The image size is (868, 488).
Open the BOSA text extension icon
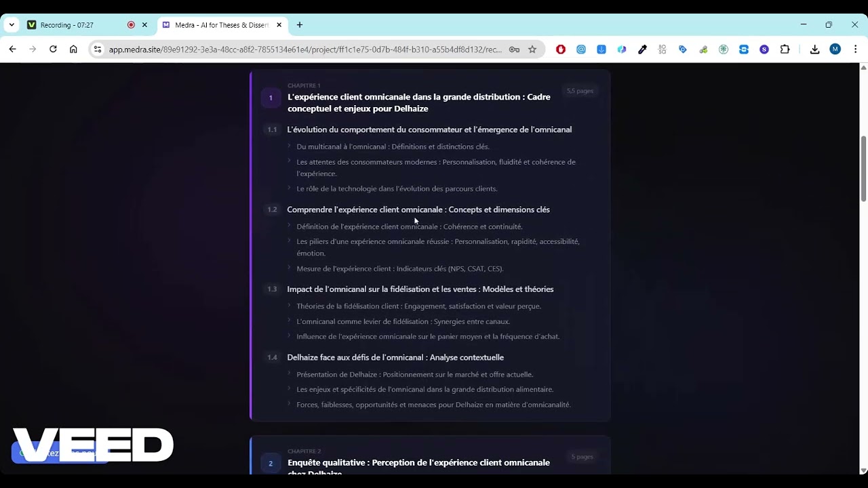663,49
